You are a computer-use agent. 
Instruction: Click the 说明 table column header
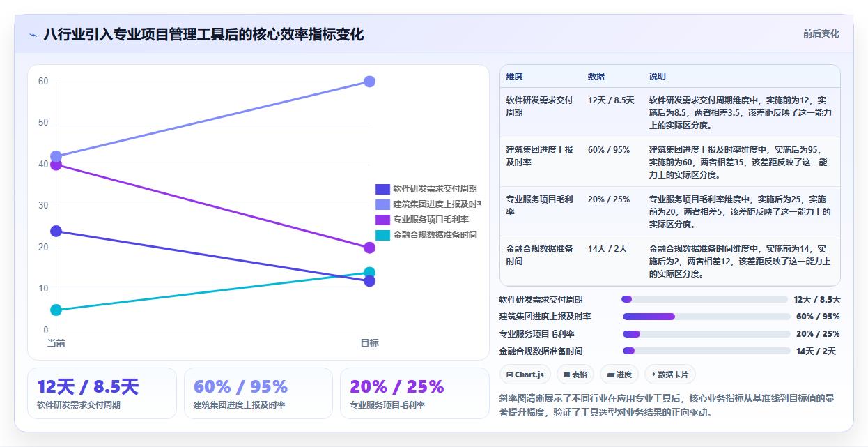[x=658, y=77]
